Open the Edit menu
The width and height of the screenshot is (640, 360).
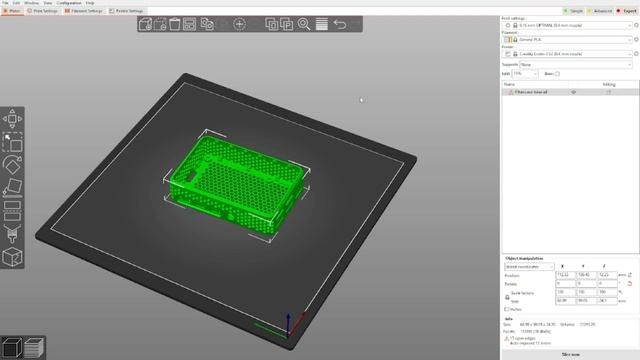(x=16, y=3)
